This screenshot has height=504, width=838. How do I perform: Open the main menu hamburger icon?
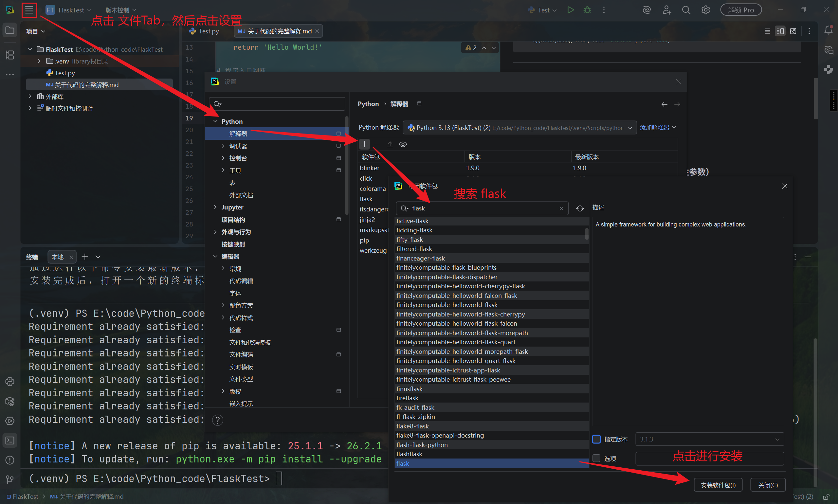pos(29,10)
